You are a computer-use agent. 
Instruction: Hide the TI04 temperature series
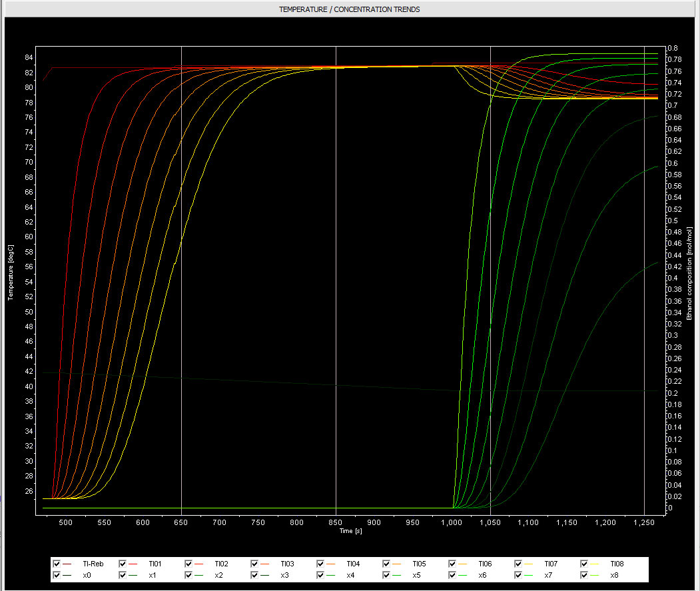pos(321,564)
